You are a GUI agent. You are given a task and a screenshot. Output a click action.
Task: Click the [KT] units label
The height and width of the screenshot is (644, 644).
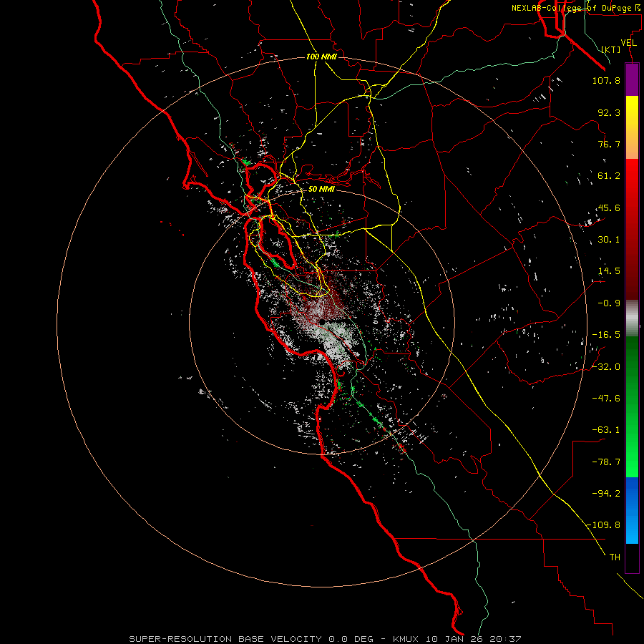tap(611, 49)
